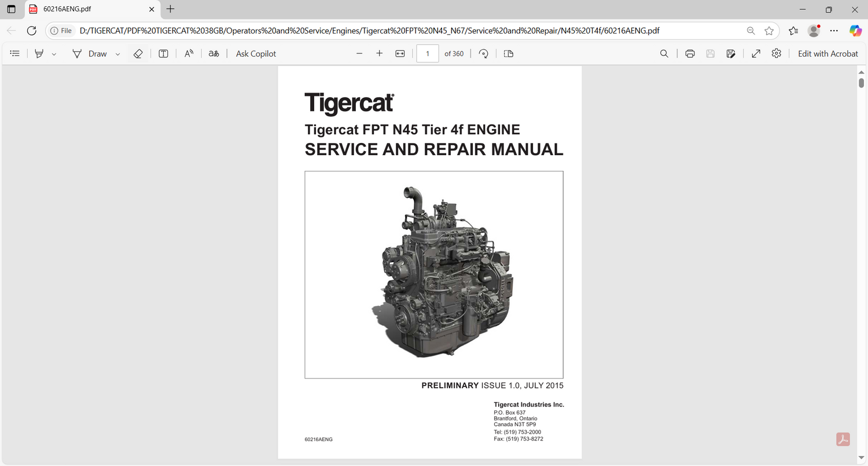Image resolution: width=868 pixels, height=466 pixels.
Task: Click Edit with Acrobat
Action: (828, 53)
